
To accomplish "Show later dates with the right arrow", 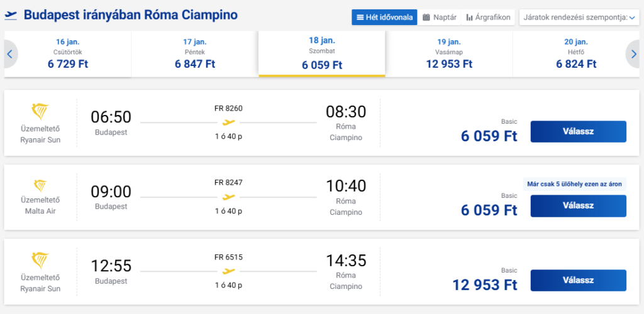I will (x=633, y=54).
